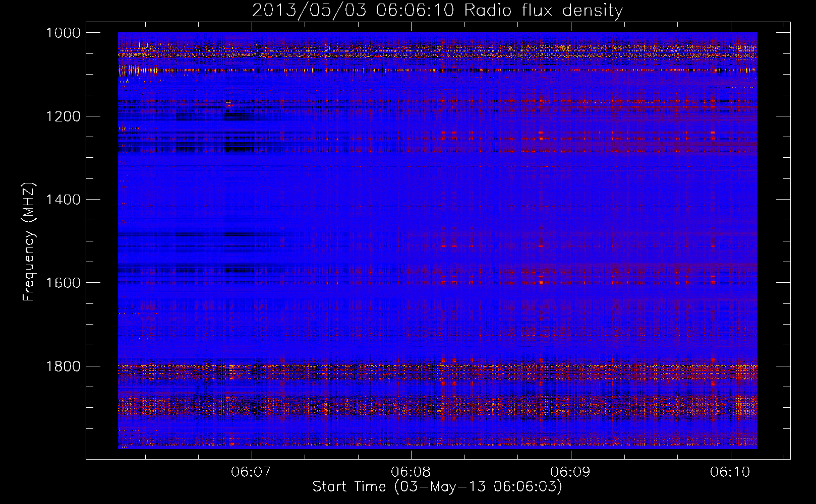This screenshot has width=816, height=504.
Task: Click the 06:09 time axis label
Action: point(570,472)
